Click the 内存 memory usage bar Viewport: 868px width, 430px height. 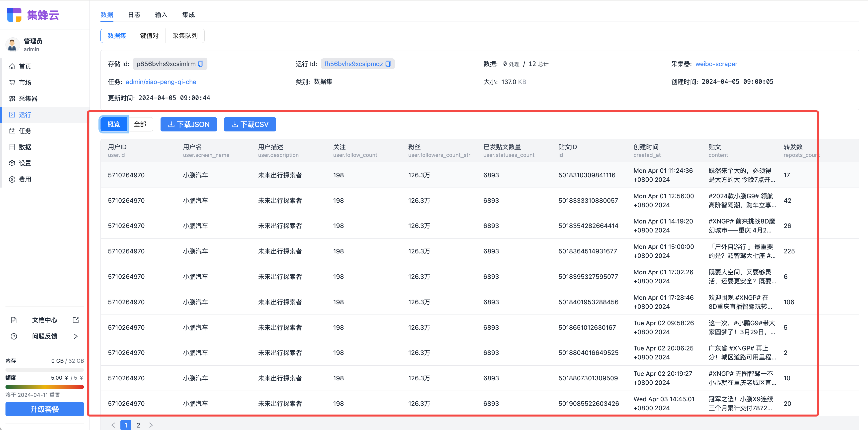[x=44, y=370]
